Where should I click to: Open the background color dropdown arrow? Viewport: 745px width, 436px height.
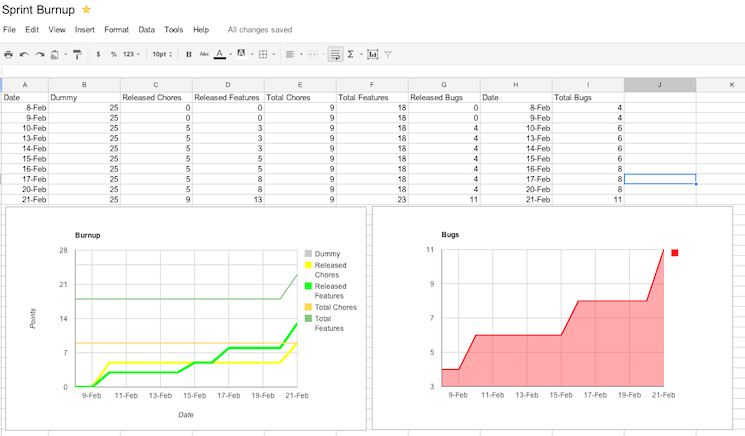pos(252,54)
